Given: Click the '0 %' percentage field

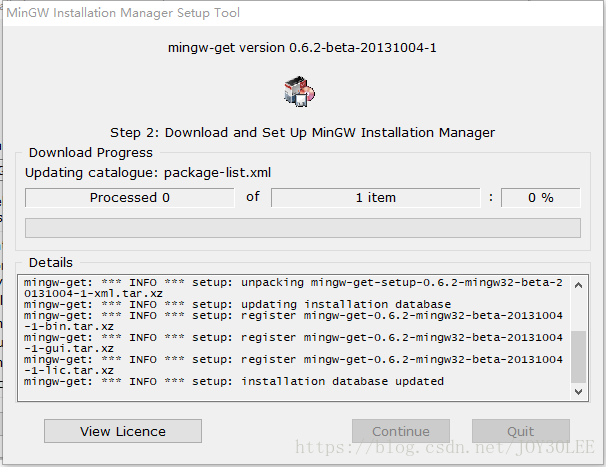Looking at the screenshot, I should (541, 198).
